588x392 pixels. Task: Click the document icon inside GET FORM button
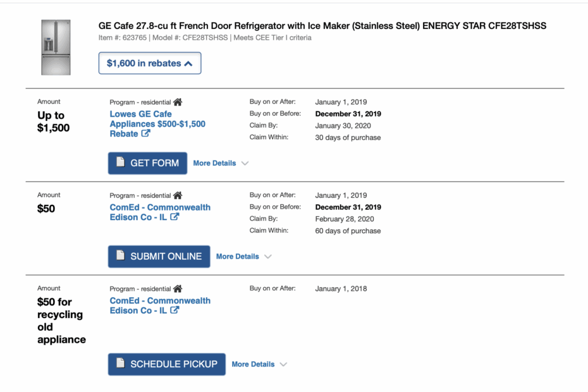(x=119, y=162)
